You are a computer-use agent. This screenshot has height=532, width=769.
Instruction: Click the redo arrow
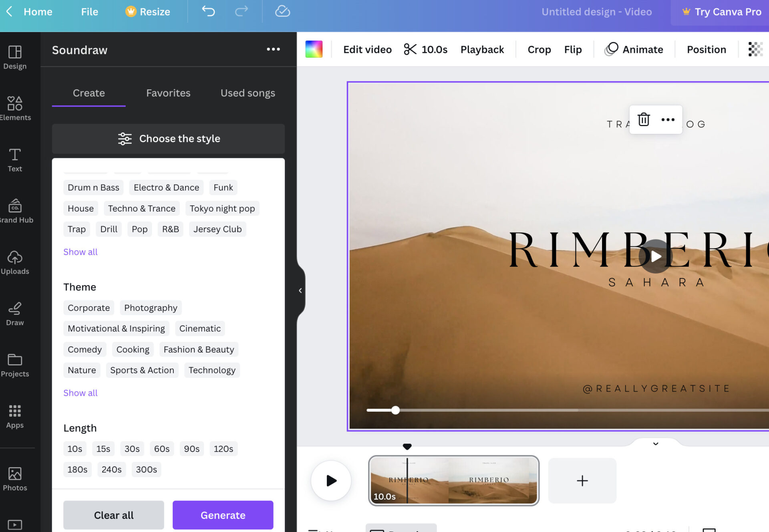click(242, 11)
